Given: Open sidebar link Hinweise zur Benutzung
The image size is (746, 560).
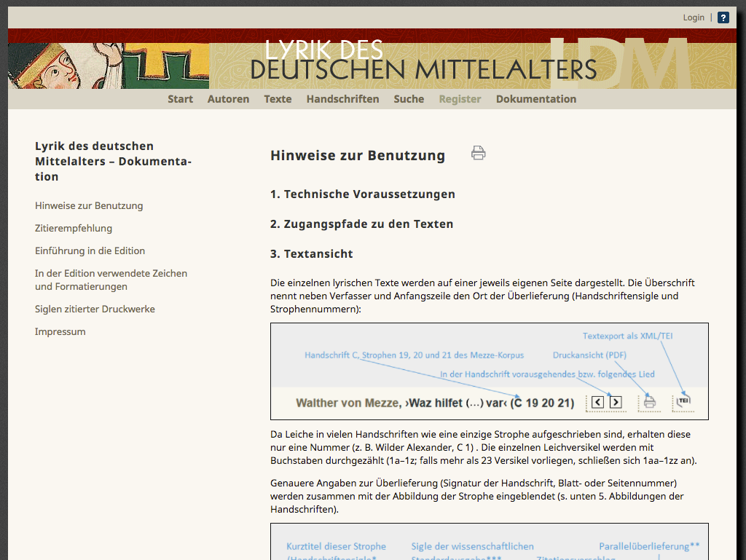Looking at the screenshot, I should (89, 206).
